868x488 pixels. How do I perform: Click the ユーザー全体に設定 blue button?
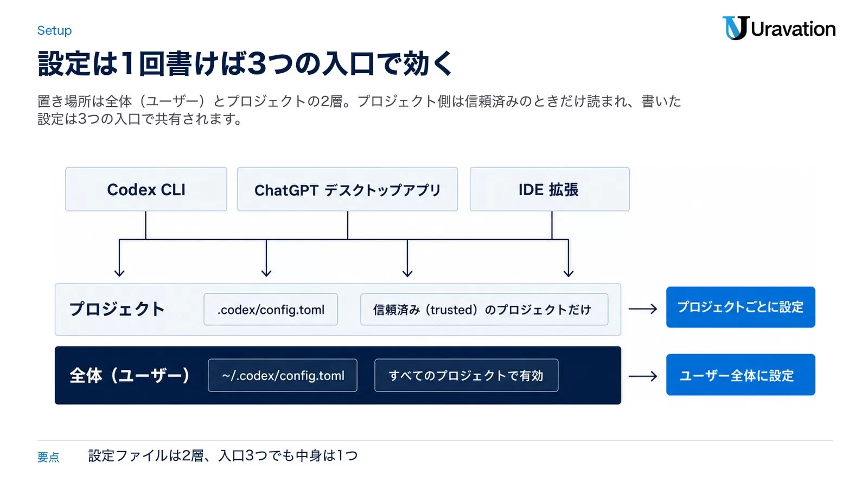point(741,375)
